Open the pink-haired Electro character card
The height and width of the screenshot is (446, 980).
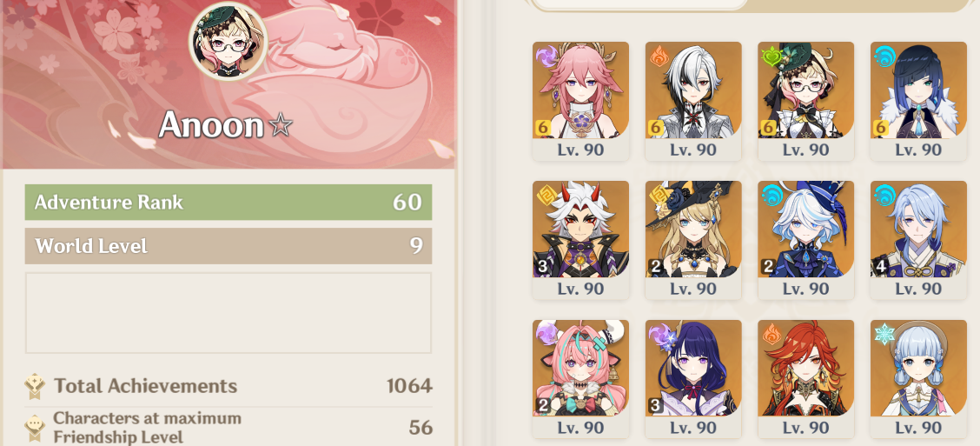(580, 101)
